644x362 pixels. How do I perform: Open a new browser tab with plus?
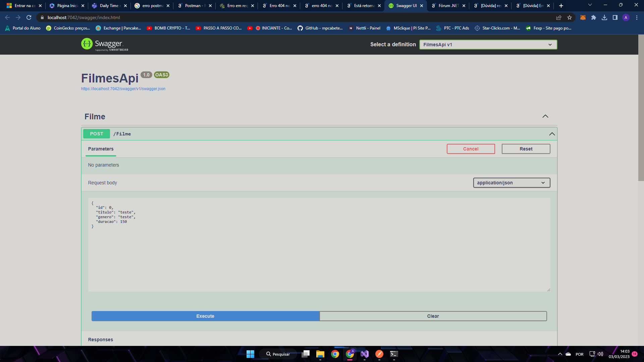(561, 6)
